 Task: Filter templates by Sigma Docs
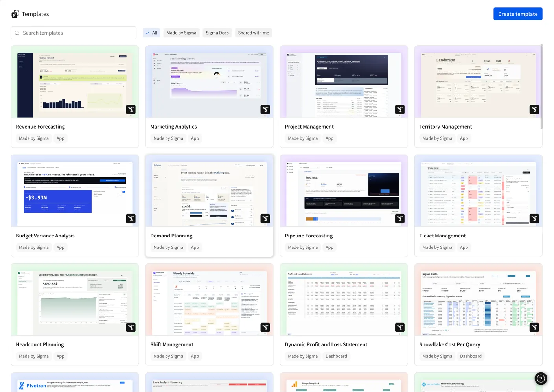(217, 33)
